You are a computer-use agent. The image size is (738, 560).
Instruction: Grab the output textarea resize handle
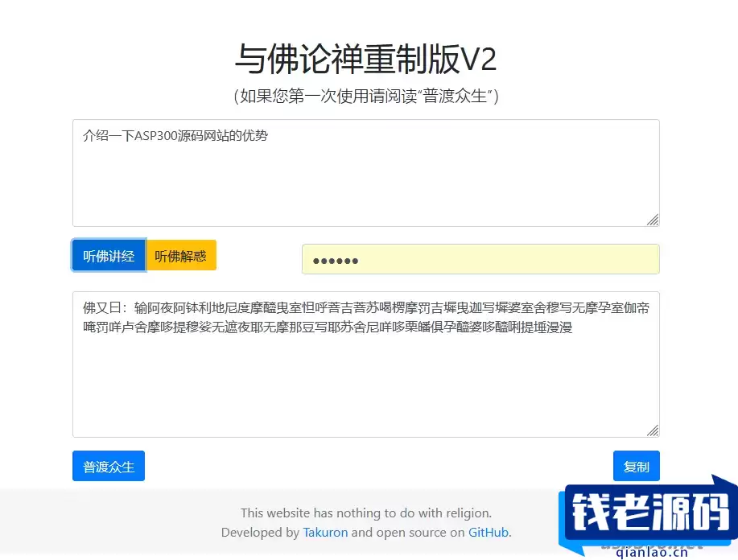pyautogui.click(x=653, y=430)
